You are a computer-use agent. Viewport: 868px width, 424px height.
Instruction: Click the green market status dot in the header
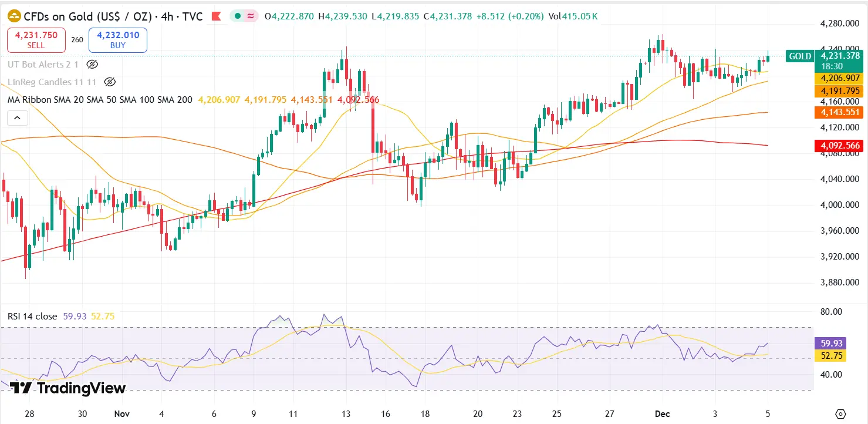coord(237,16)
